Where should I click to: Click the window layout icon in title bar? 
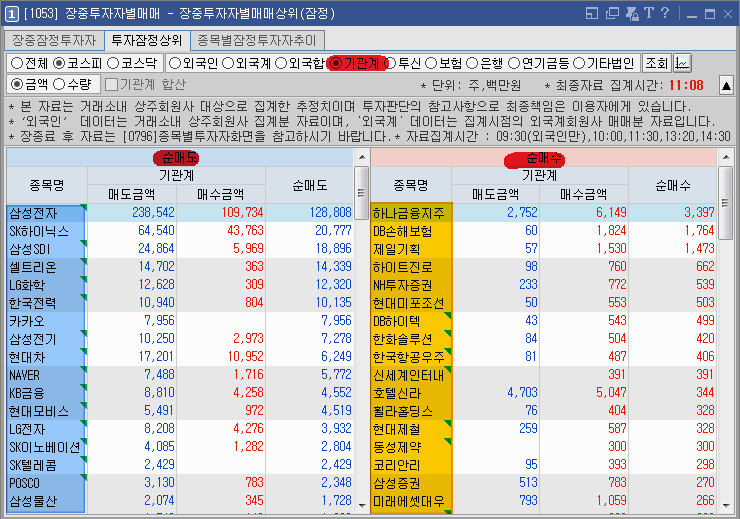pos(592,13)
